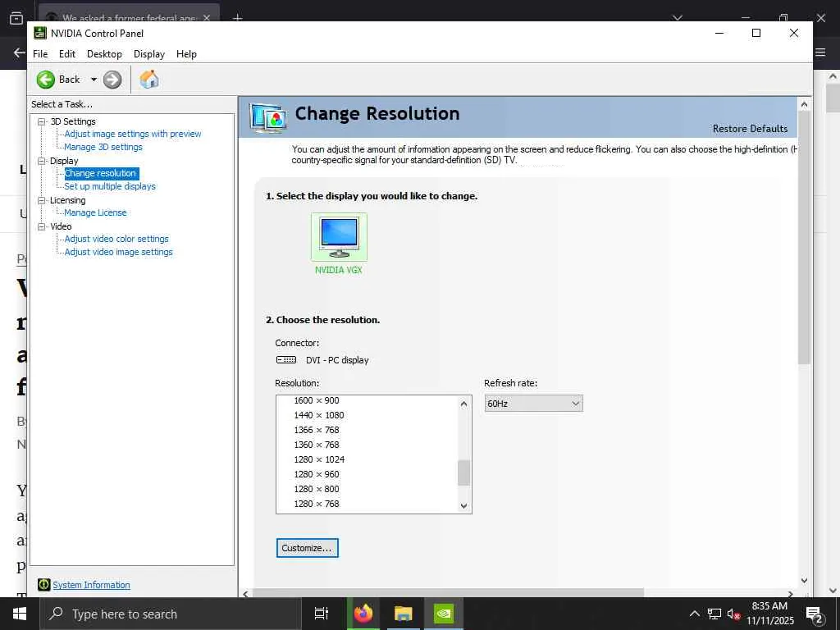Open Adjust image settings with preview
The width and height of the screenshot is (840, 630).
[x=133, y=134]
